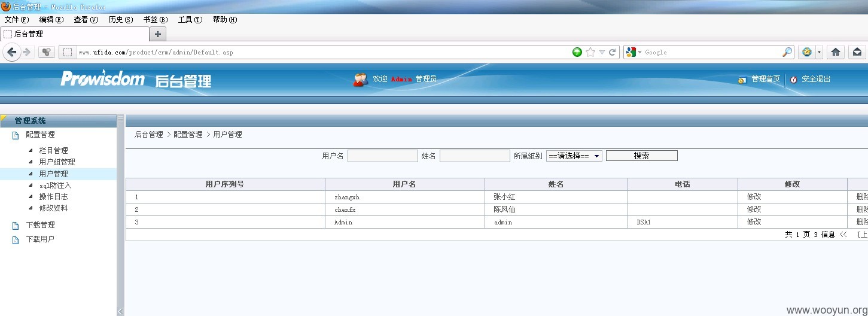Click the 搜索 button
868x316 pixels.
642,156
